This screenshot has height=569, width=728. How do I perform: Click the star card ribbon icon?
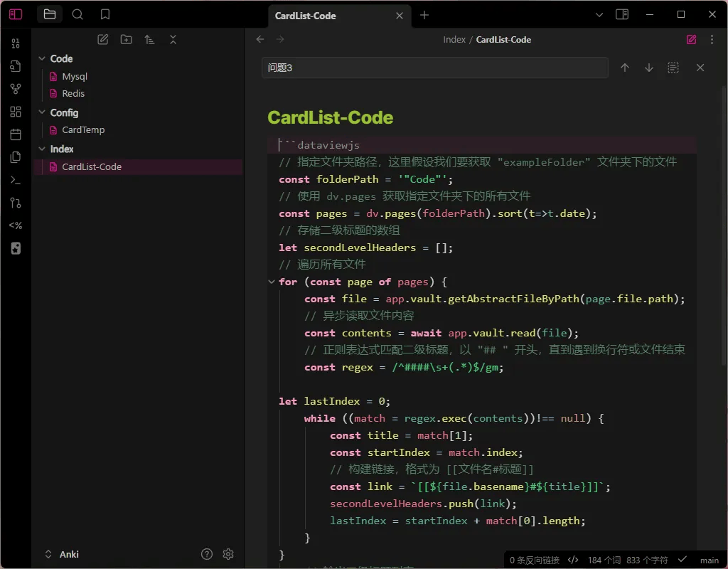[16, 248]
